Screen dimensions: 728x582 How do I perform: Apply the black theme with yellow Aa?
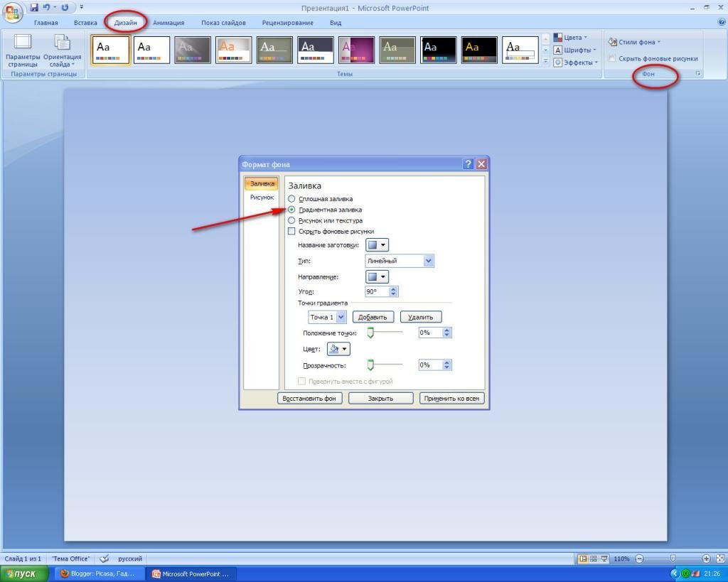(479, 50)
